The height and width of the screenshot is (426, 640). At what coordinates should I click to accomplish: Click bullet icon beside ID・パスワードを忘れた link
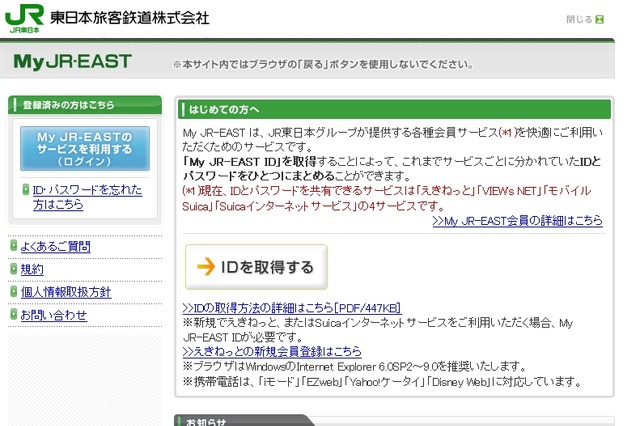pyautogui.click(x=26, y=189)
